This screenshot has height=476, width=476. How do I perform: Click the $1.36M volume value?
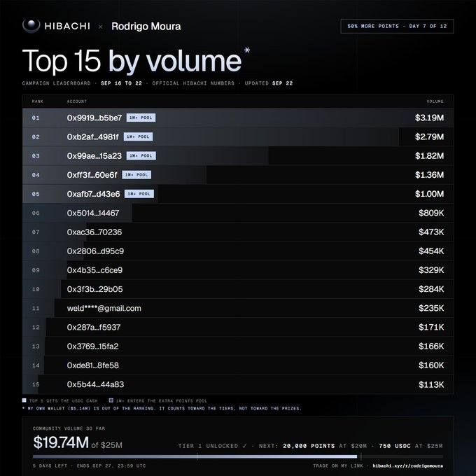pos(430,175)
